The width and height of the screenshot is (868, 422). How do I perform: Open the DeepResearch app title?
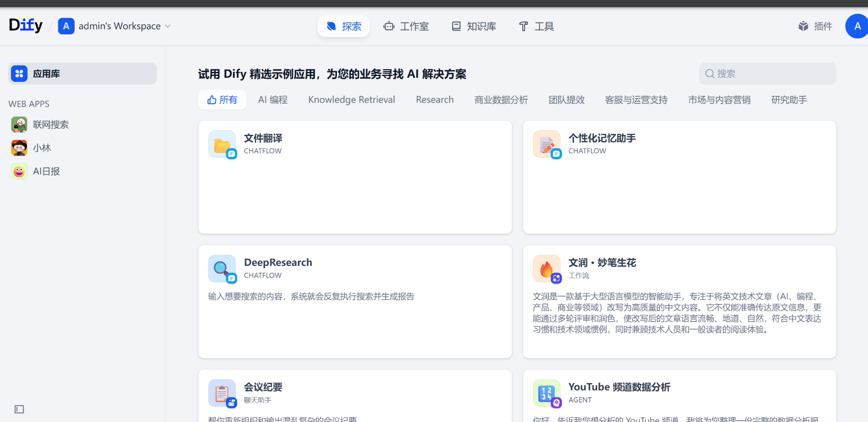tap(278, 262)
